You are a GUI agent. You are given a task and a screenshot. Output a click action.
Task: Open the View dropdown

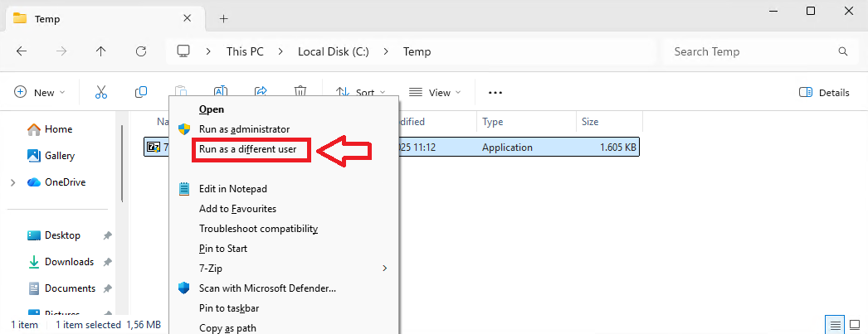435,92
